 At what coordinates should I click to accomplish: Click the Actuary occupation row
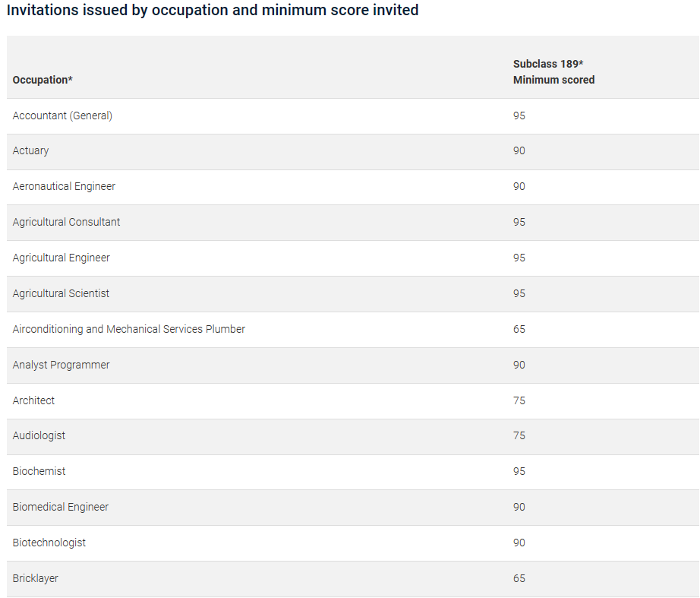30,150
